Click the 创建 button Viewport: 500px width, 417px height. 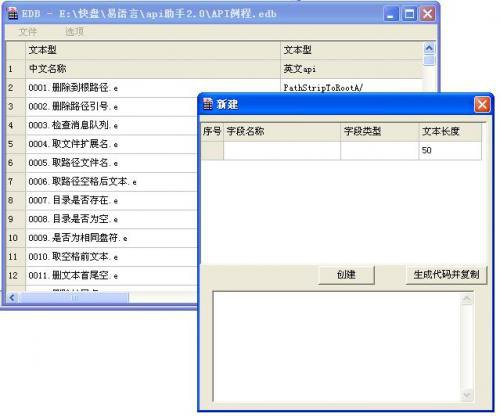coord(346,275)
